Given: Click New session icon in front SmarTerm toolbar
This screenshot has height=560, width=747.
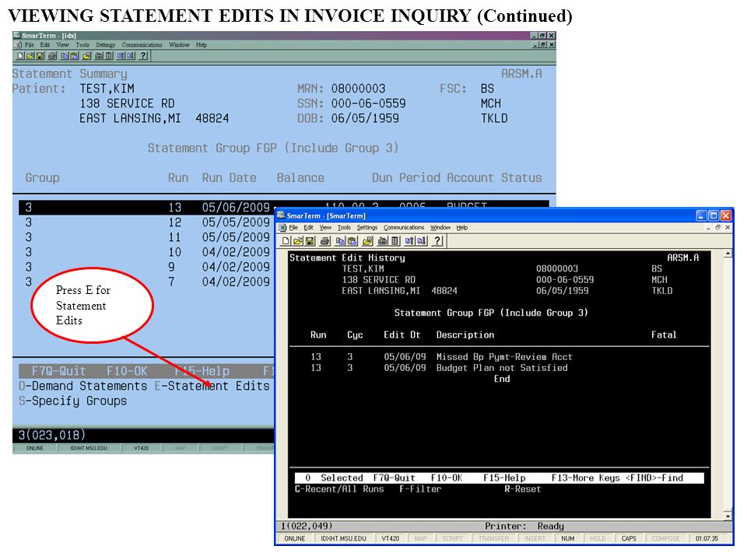Looking at the screenshot, I should tap(286, 241).
